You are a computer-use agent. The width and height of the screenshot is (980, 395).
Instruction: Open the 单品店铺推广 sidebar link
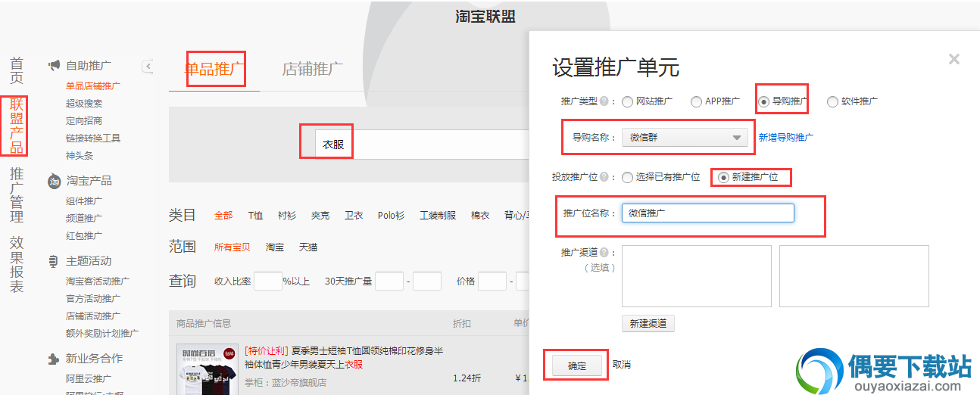coord(93,86)
